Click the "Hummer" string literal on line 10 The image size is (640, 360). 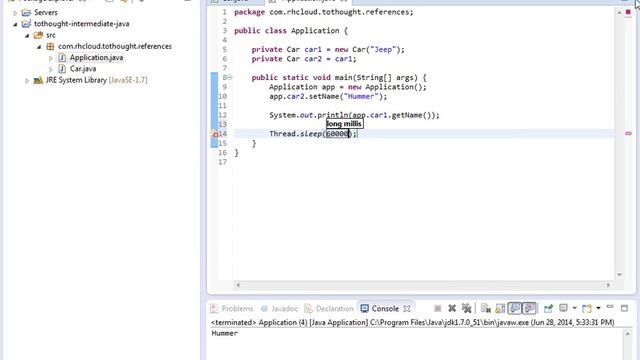(x=361, y=96)
